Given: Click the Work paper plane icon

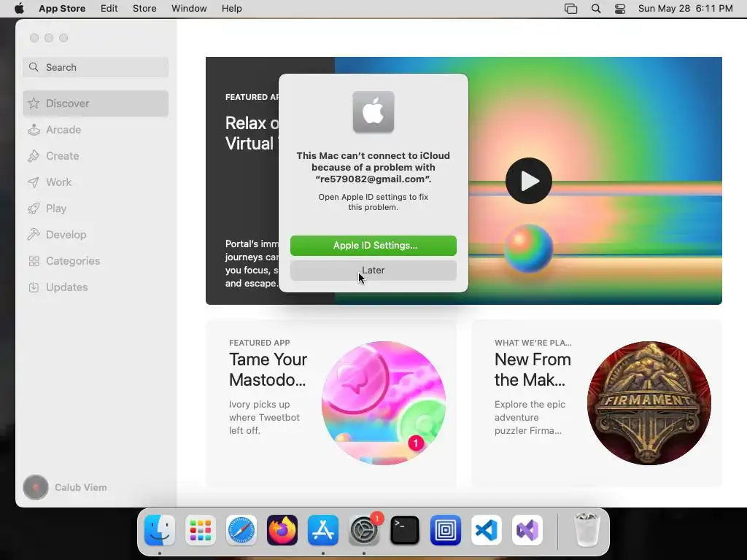Looking at the screenshot, I should click(34, 182).
